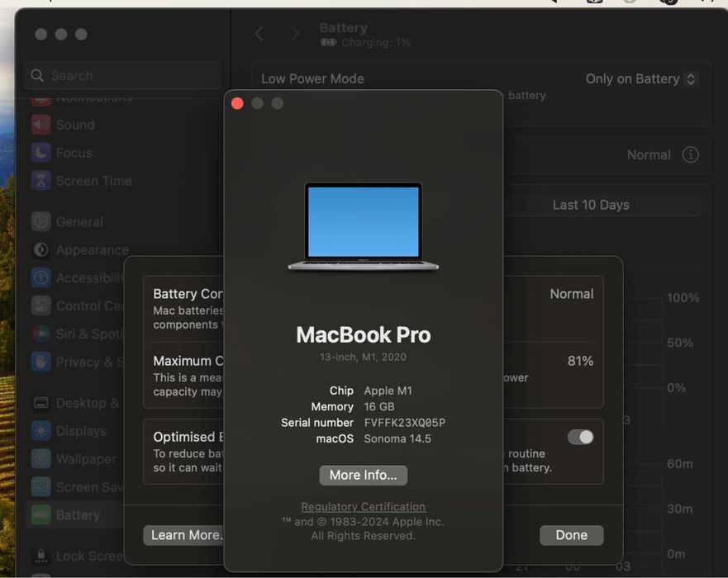Click the green Battery sidebar icon
728x578 pixels.
coord(40,515)
